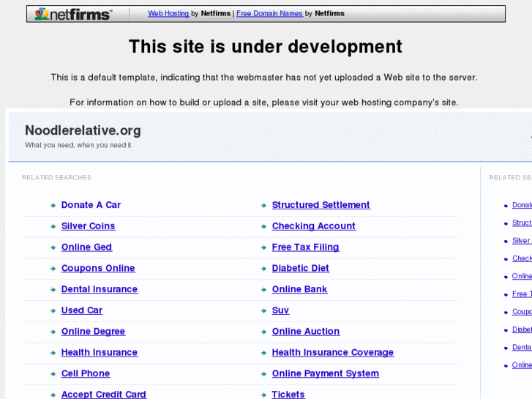Click the arrow icon beside Cell Phone

click(53, 374)
